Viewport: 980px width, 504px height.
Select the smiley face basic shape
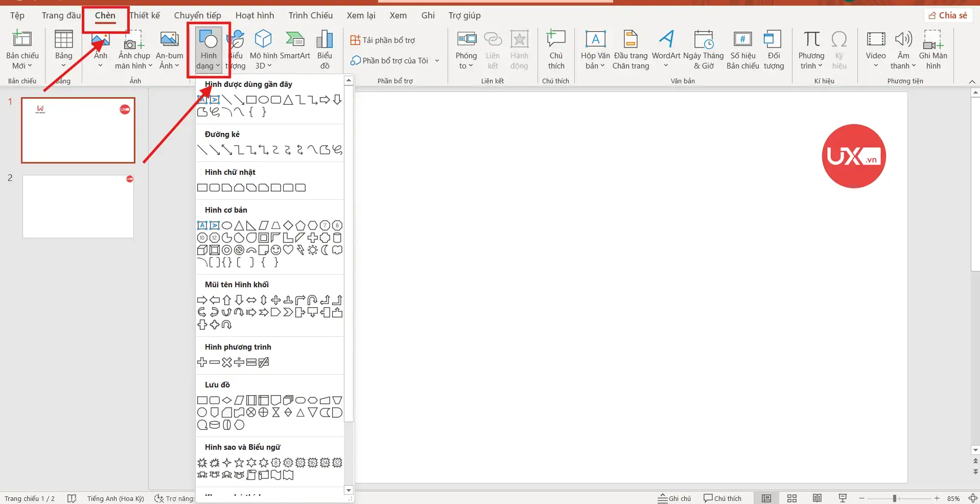click(x=276, y=250)
